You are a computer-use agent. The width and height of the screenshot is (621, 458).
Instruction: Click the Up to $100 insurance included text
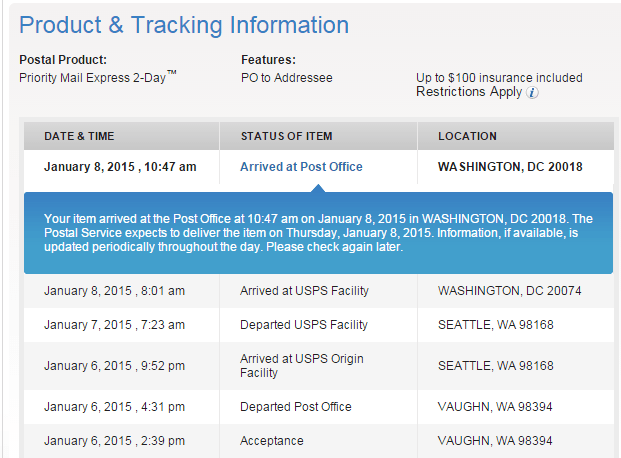click(499, 77)
